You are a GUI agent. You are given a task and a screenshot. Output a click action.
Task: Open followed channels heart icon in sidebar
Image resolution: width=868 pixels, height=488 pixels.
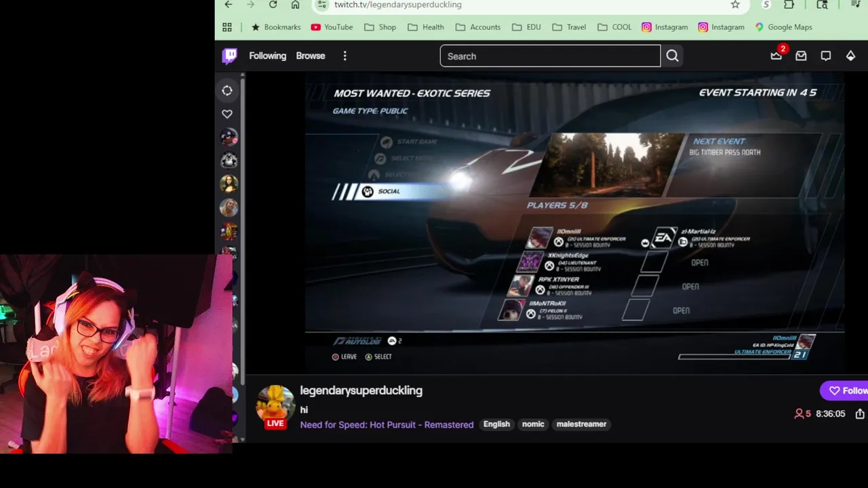click(x=227, y=114)
